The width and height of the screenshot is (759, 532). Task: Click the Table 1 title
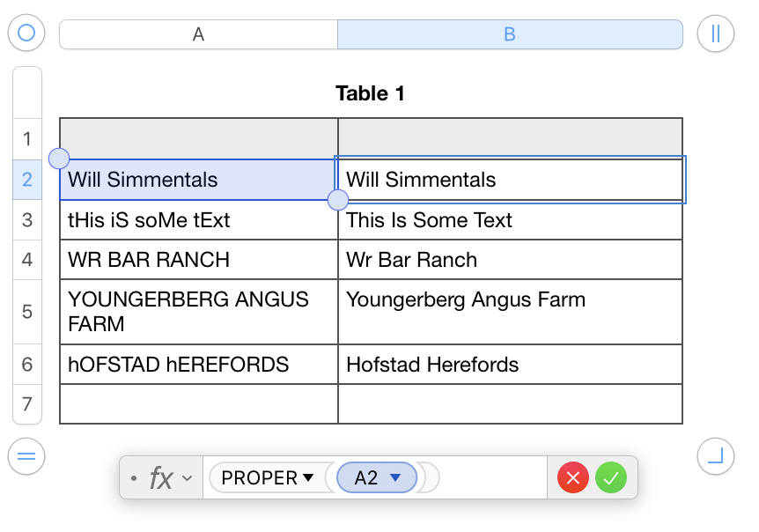(370, 93)
